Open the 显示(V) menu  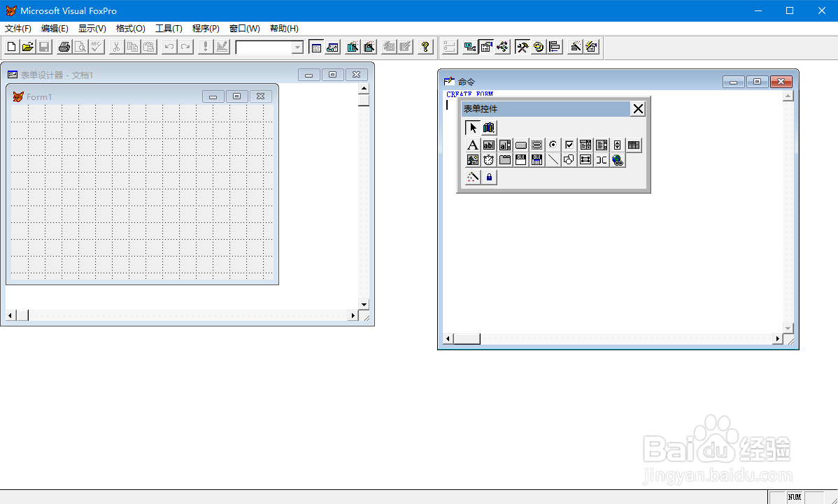92,29
